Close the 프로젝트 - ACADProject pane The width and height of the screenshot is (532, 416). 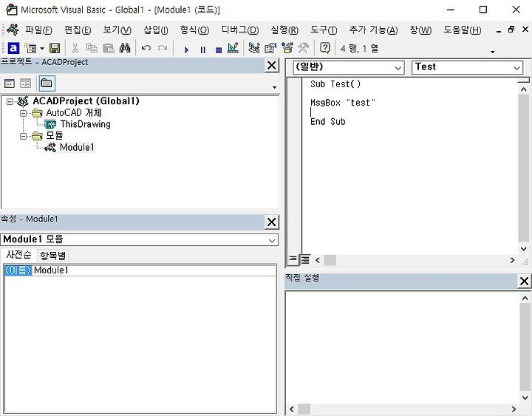(x=272, y=65)
